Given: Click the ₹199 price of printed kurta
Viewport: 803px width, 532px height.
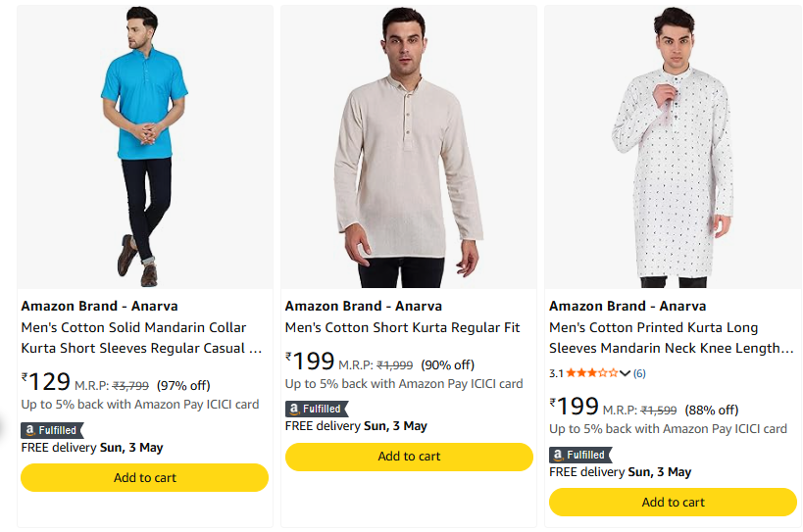Looking at the screenshot, I should tap(575, 407).
